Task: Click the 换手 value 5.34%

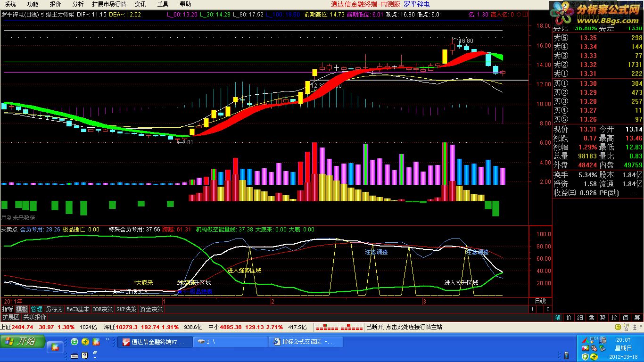Action: (588, 175)
